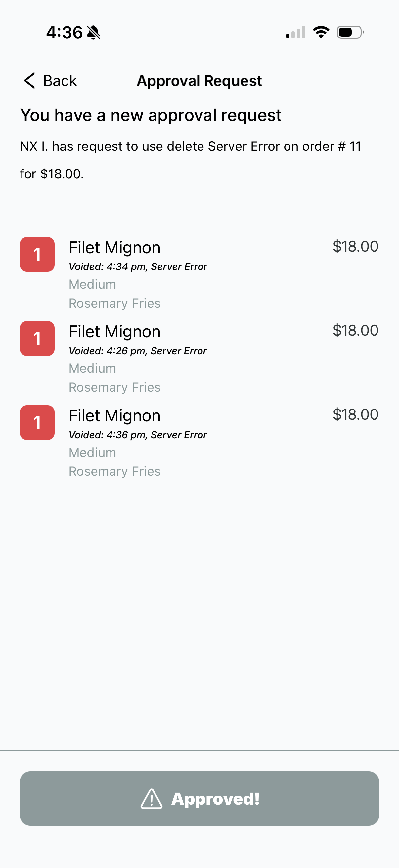
Task: Tap quantity badge of item voided 4:36 pm
Action: (x=37, y=422)
